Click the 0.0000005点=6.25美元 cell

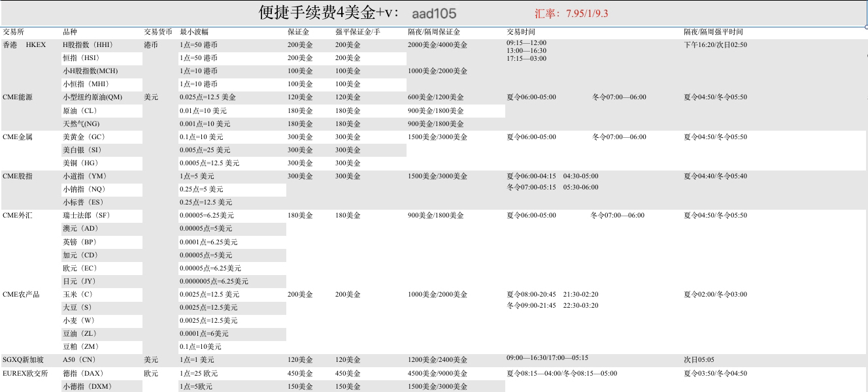(x=214, y=282)
